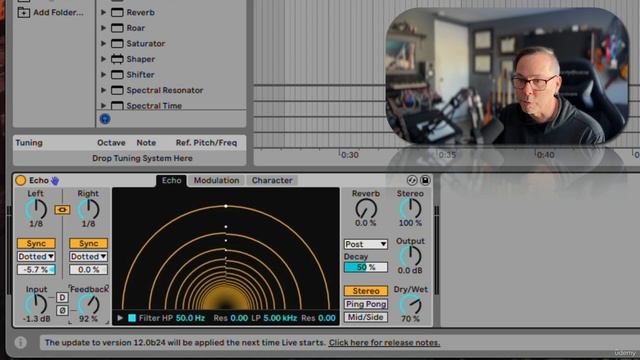Screen dimensions: 640x360
Task: Click the Ref. Pitch/Freq column header
Action: click(x=206, y=142)
